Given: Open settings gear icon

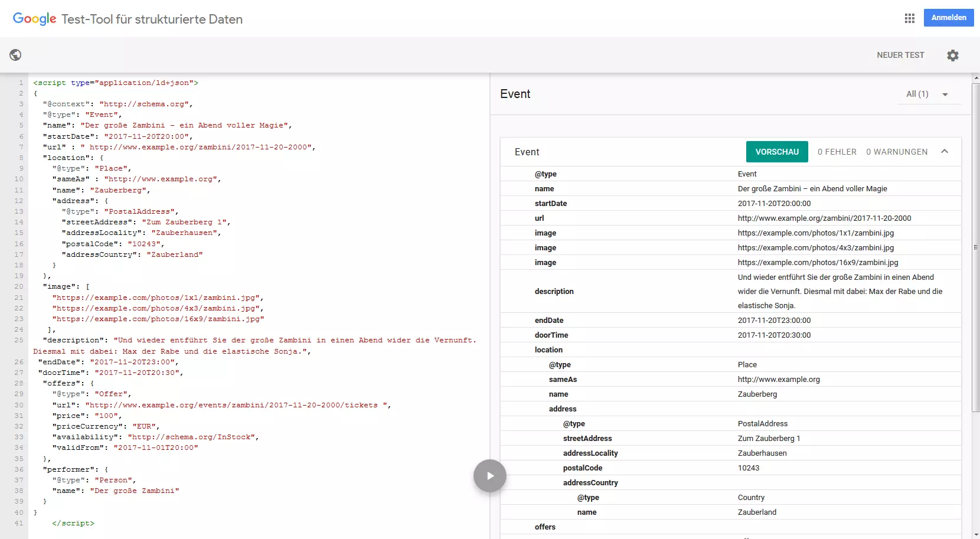Looking at the screenshot, I should coord(953,55).
